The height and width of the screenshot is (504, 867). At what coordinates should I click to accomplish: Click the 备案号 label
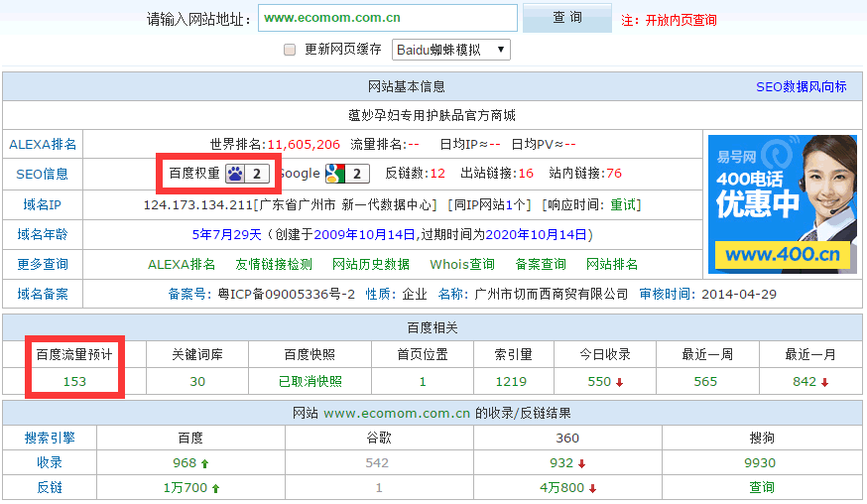pos(189,295)
